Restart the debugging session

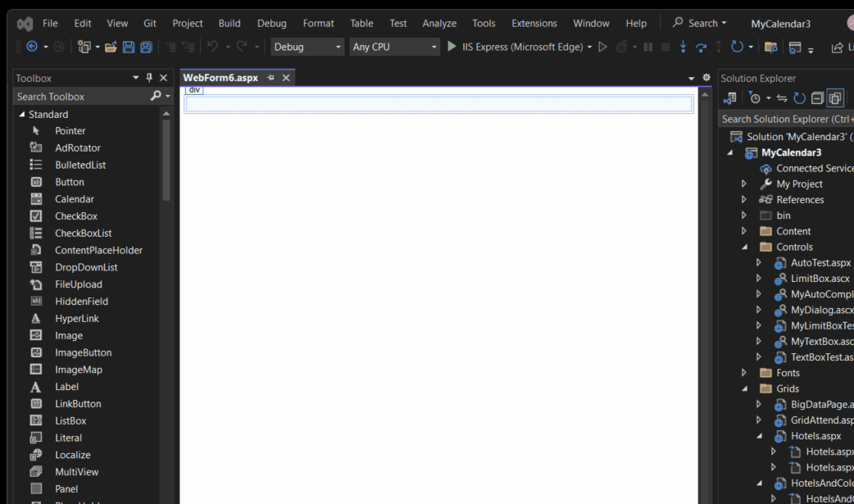click(737, 48)
